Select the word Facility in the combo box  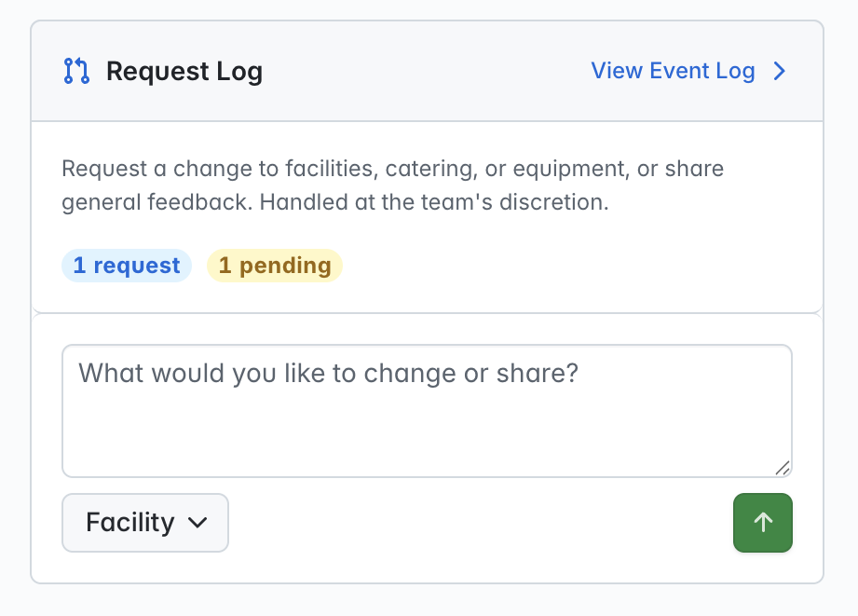(x=130, y=523)
